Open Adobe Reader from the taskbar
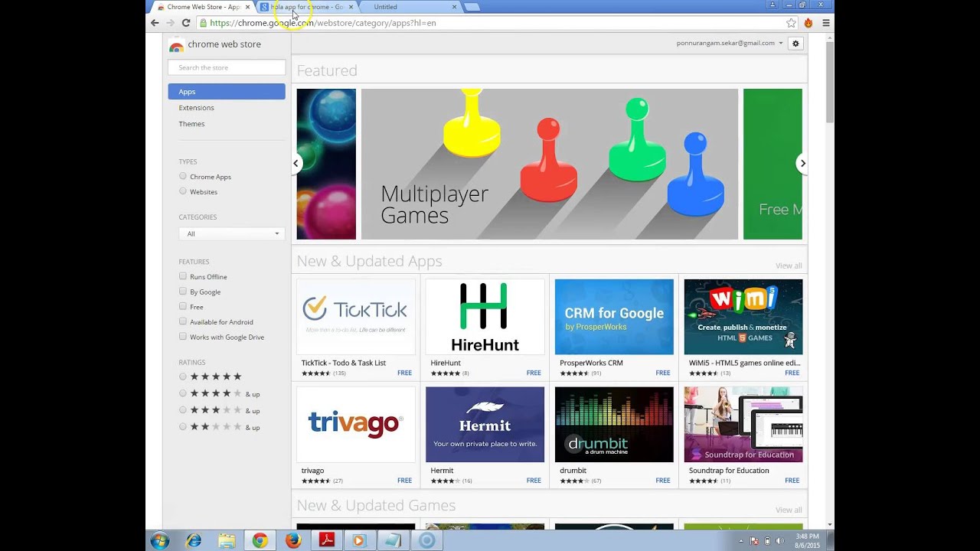The height and width of the screenshot is (551, 980). 327,541
